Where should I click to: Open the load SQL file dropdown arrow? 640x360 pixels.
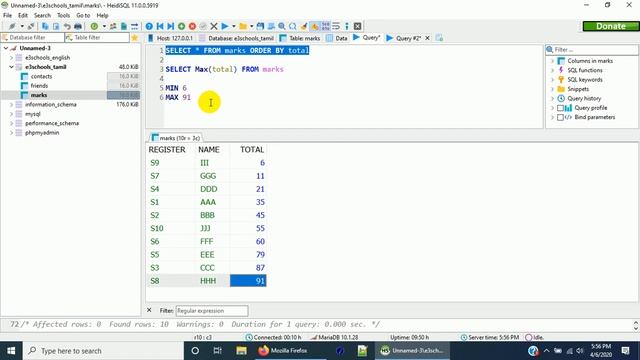click(x=251, y=26)
